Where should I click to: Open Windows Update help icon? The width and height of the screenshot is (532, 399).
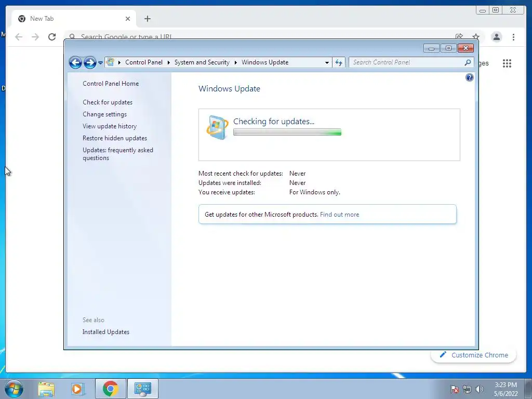(x=469, y=78)
